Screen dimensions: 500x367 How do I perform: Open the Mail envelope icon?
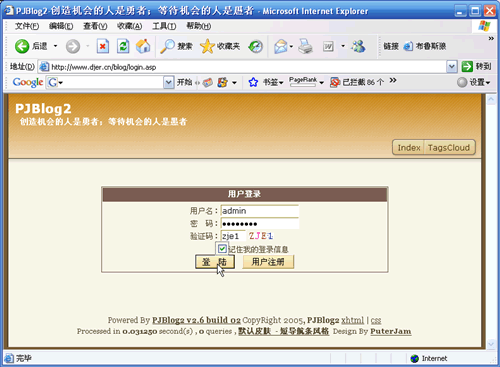(x=281, y=46)
